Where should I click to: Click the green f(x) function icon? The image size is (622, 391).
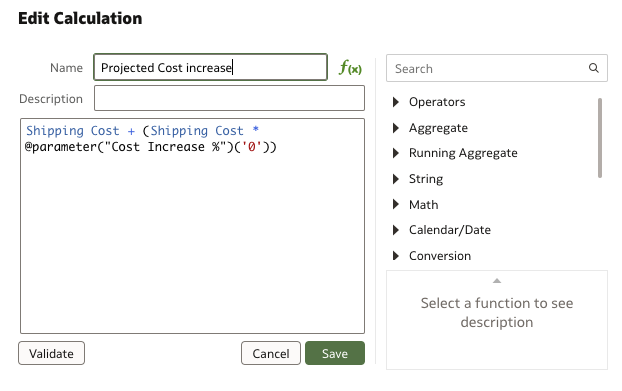350,67
